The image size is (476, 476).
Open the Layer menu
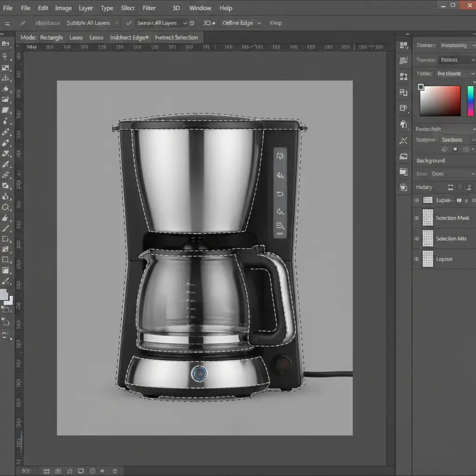click(x=86, y=8)
